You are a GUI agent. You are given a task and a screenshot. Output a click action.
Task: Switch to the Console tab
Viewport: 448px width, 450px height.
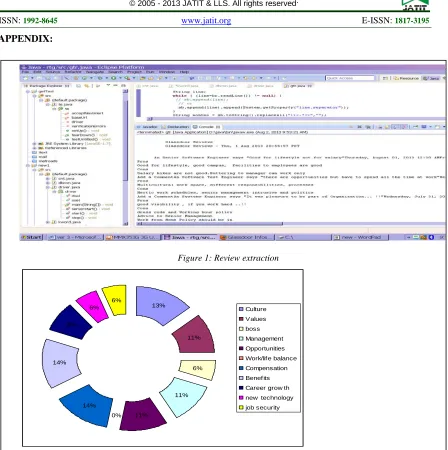click(x=207, y=127)
